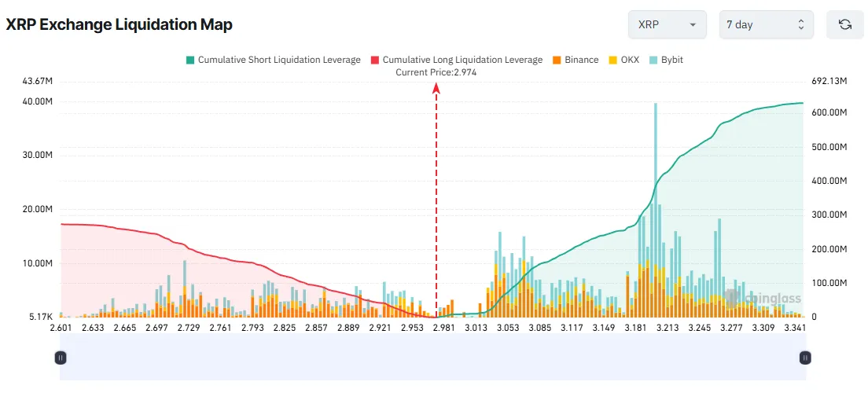Click the red long liquidation shaded area
Image resolution: width=868 pixels, height=400 pixels.
pyautogui.click(x=118, y=267)
